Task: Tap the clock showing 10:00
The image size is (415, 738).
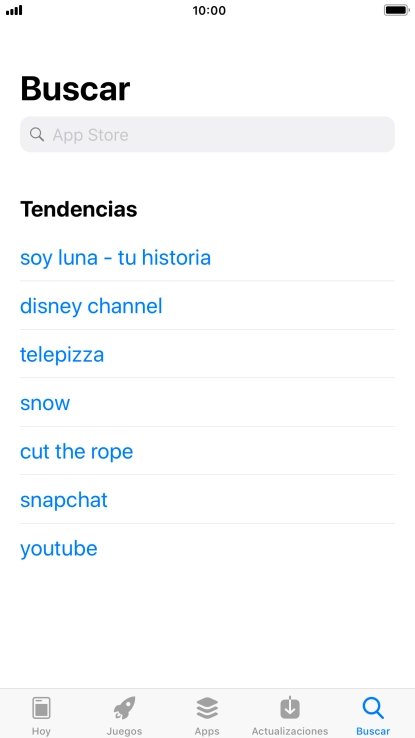Action: [x=209, y=10]
